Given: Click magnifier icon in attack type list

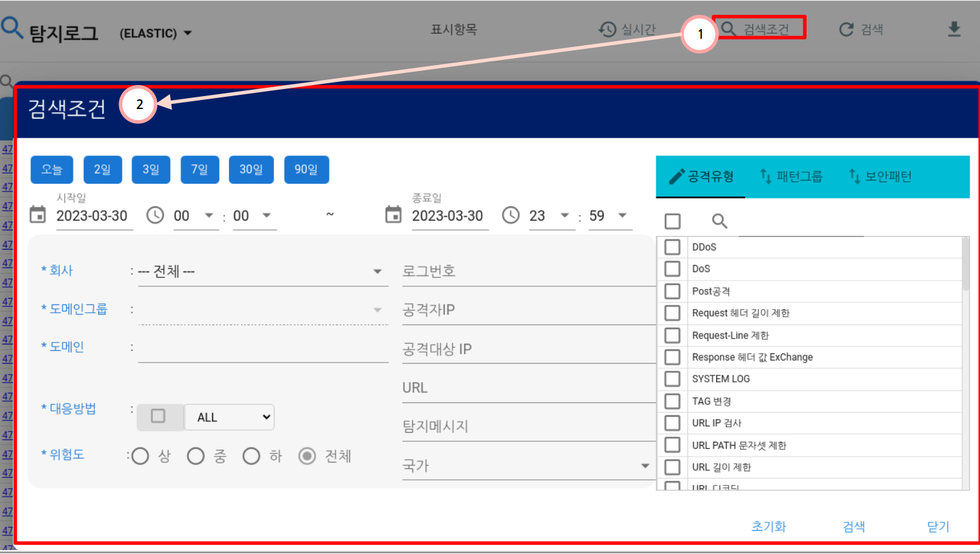Looking at the screenshot, I should click(720, 221).
